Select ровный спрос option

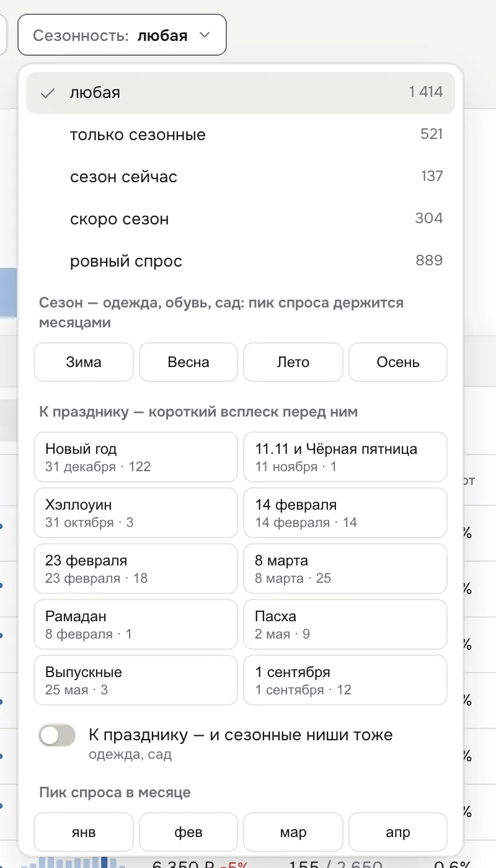[x=241, y=261]
